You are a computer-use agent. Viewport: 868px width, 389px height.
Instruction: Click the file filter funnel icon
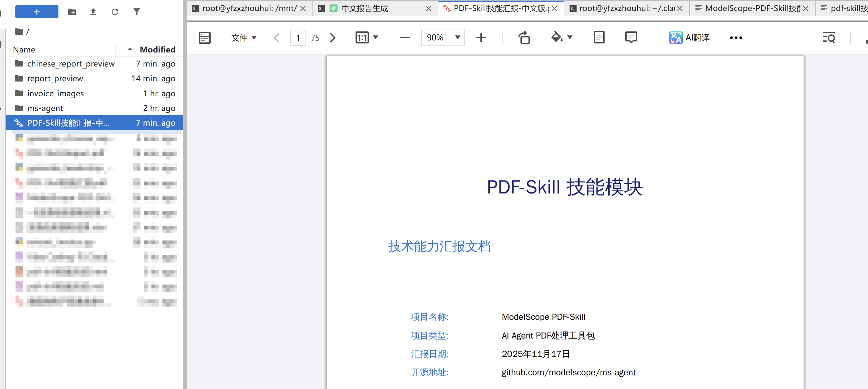click(x=137, y=12)
